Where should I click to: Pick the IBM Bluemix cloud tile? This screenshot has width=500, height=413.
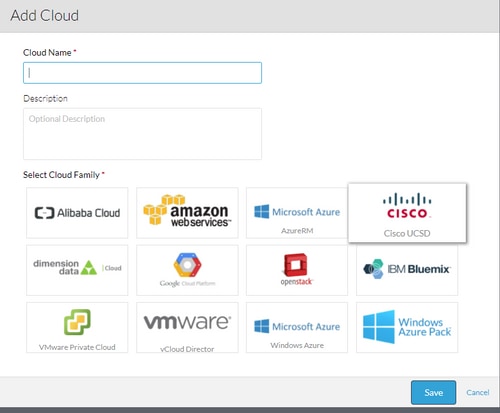tap(407, 270)
